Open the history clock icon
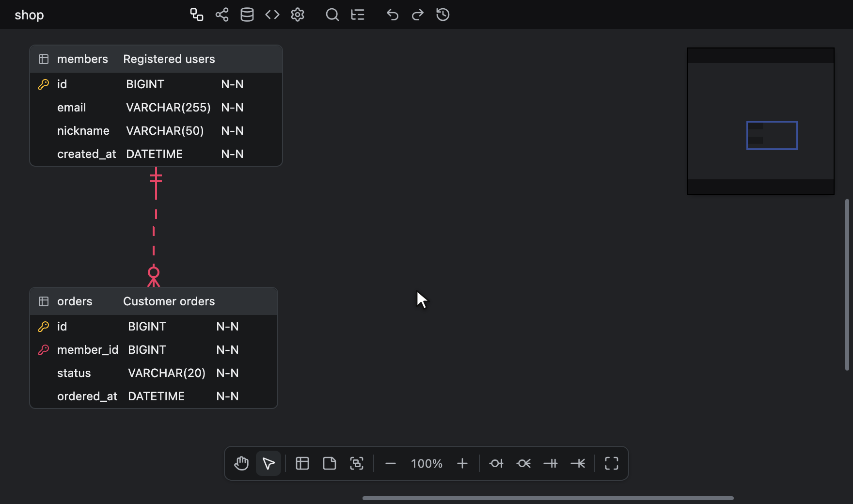The height and width of the screenshot is (504, 853). pyautogui.click(x=443, y=15)
